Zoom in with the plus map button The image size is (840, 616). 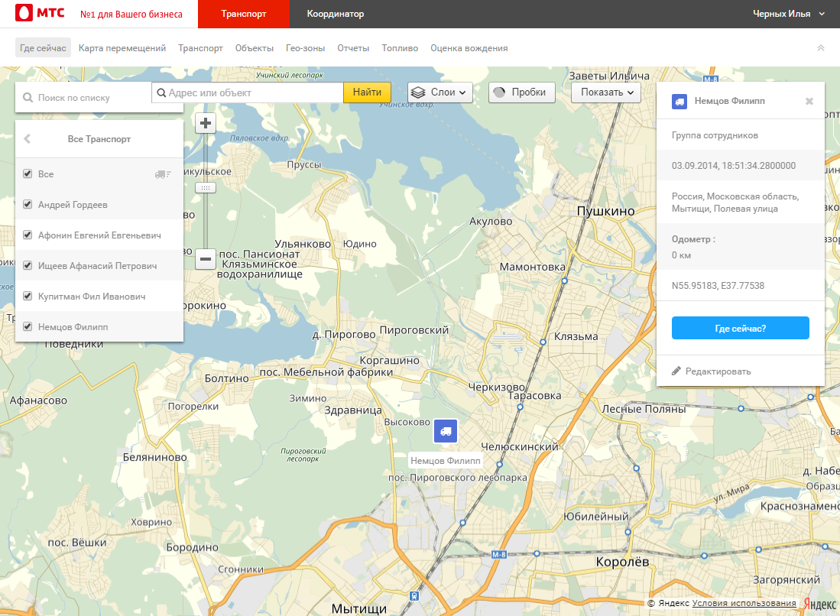206,123
